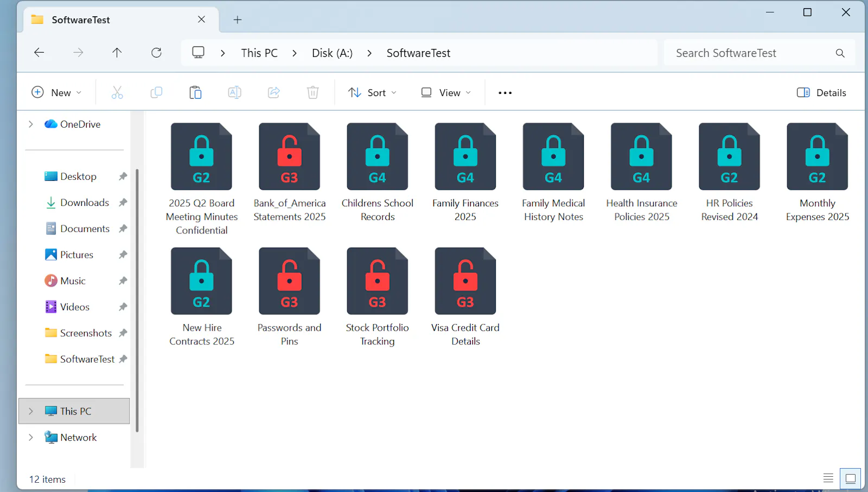
Task: Click the navigation pane scrollbar
Action: [137, 300]
